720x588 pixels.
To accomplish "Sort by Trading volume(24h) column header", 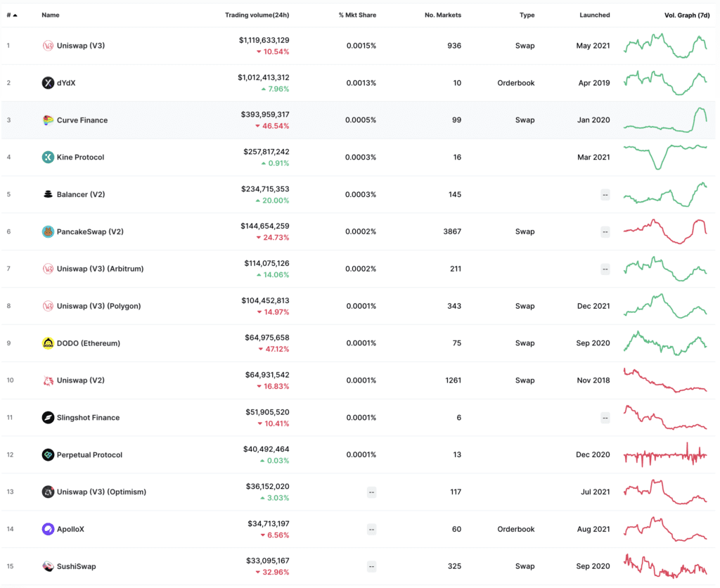I will [x=257, y=15].
